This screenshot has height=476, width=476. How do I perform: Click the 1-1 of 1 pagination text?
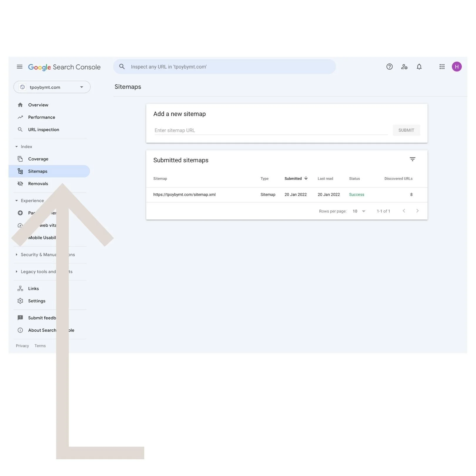pyautogui.click(x=383, y=211)
